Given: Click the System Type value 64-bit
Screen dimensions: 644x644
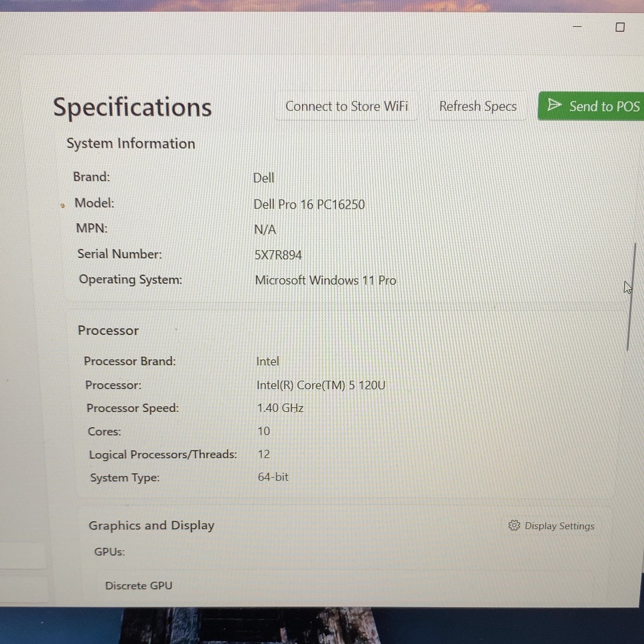Looking at the screenshot, I should 273,477.
